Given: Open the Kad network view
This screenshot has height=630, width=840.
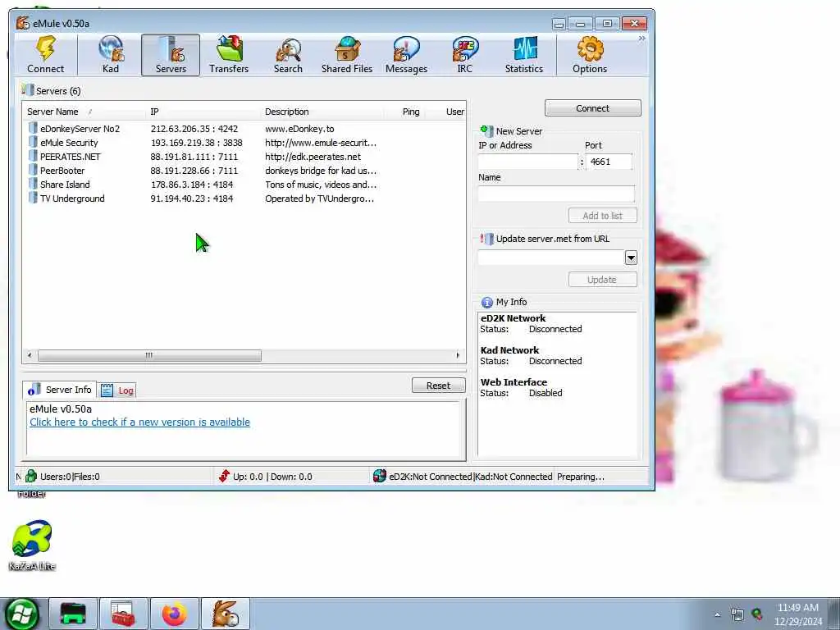Looking at the screenshot, I should [111, 55].
